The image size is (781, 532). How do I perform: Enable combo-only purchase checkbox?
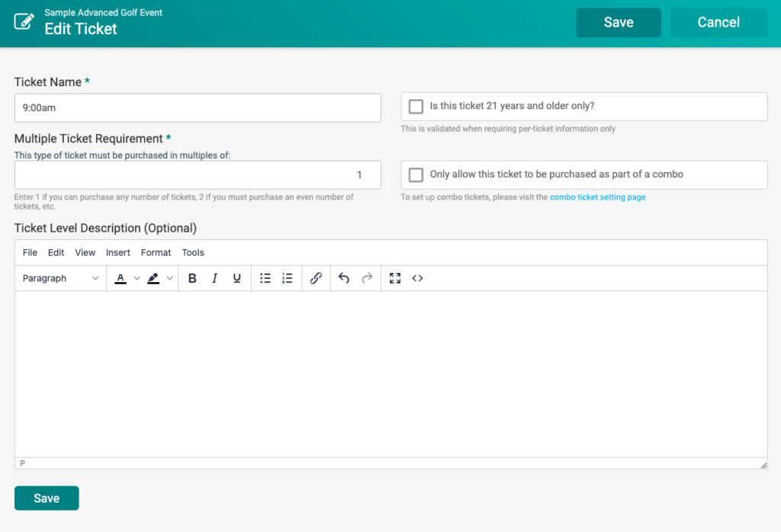click(416, 175)
